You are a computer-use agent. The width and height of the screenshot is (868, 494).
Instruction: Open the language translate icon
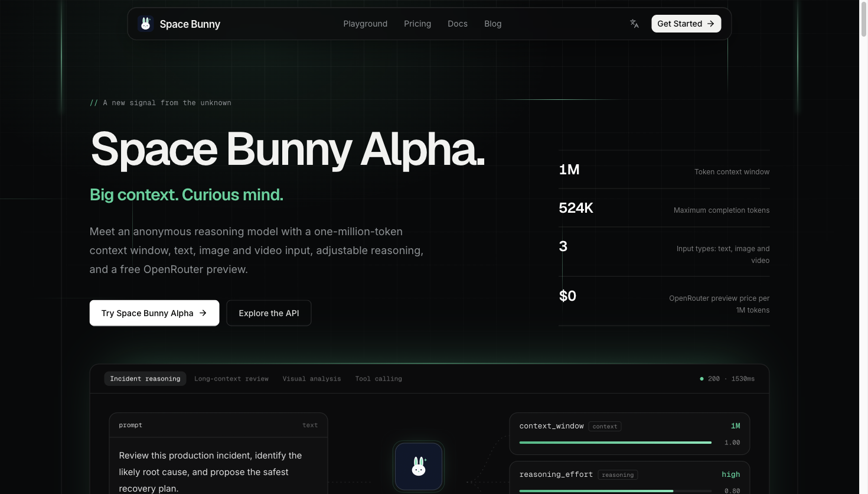point(634,24)
